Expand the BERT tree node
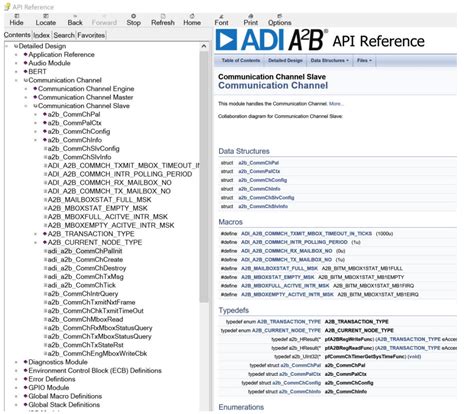474x414 pixels. click(x=16, y=72)
